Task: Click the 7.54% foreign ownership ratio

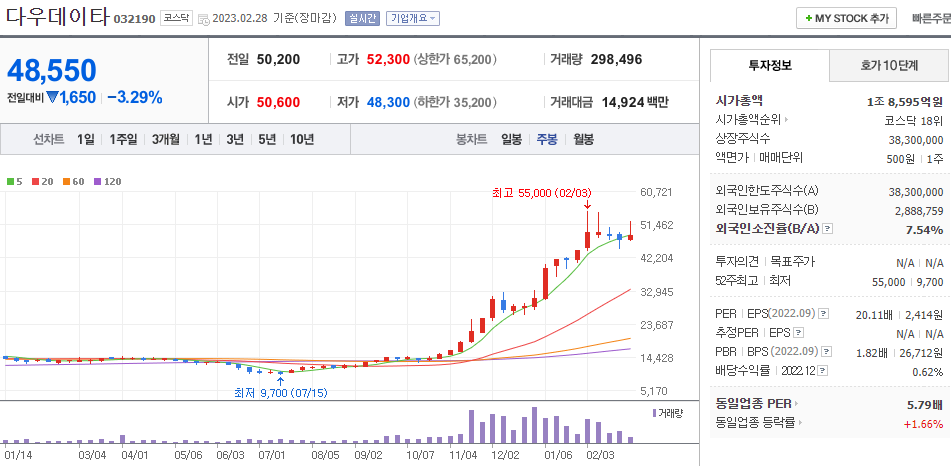Action: point(925,229)
